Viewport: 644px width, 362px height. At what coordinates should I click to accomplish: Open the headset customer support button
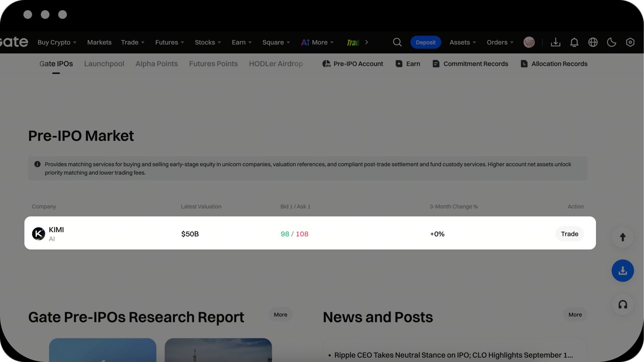623,305
